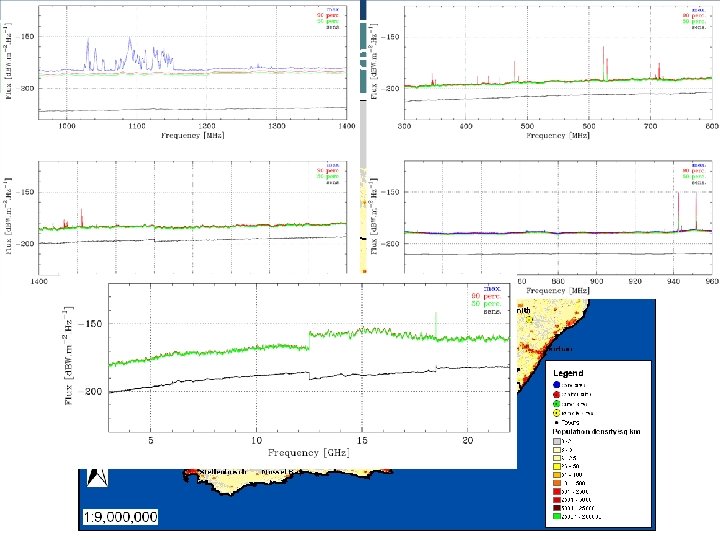Click the blue circle symbol in the Legend
Viewport: 720px width, 540px height.
(557, 385)
